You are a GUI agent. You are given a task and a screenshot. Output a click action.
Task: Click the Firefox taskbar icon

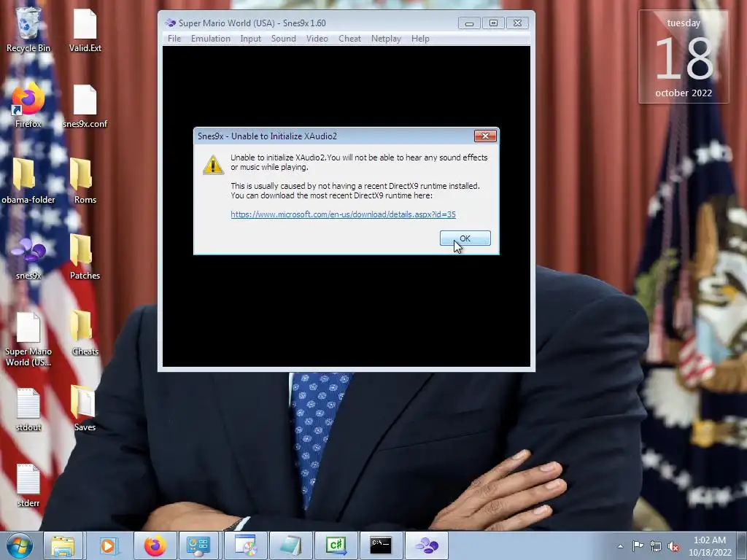[155, 545]
